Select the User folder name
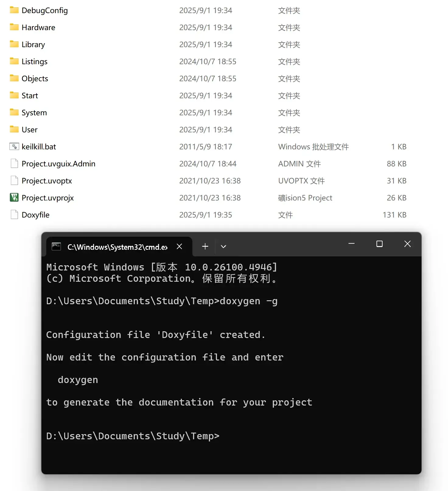The image size is (448, 491). click(30, 130)
